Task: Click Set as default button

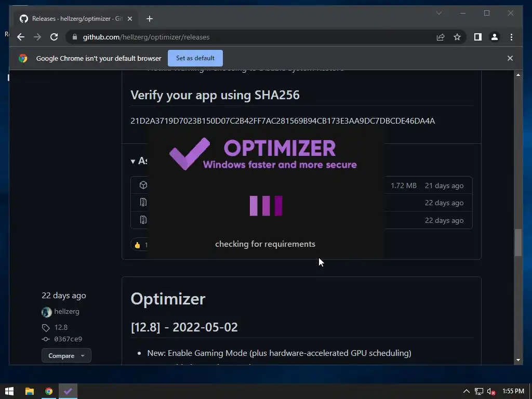Action: click(x=195, y=58)
